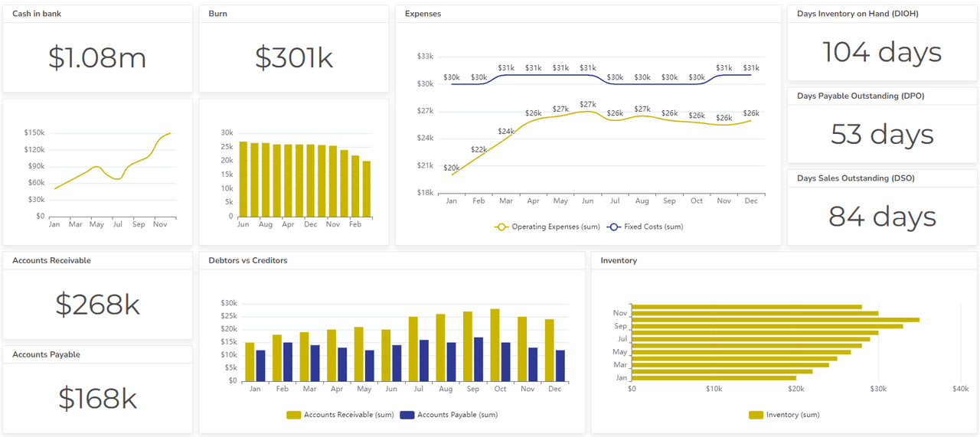Click the 53 days value
980x437 pixels.
(882, 134)
